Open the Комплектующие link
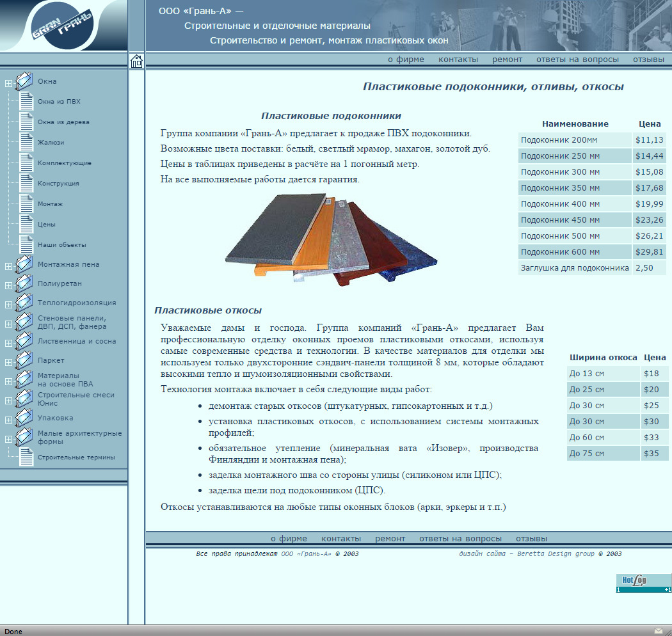This screenshot has width=672, height=636. click(x=64, y=163)
